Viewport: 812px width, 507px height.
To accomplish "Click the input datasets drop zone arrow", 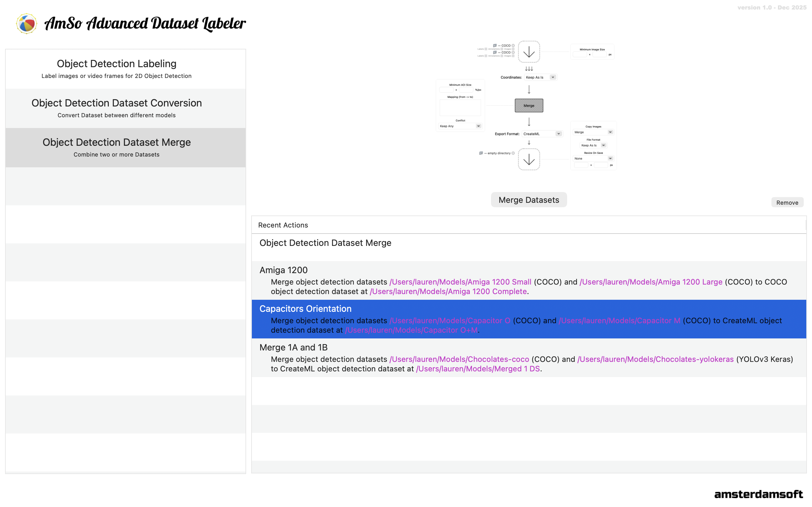I will [529, 52].
